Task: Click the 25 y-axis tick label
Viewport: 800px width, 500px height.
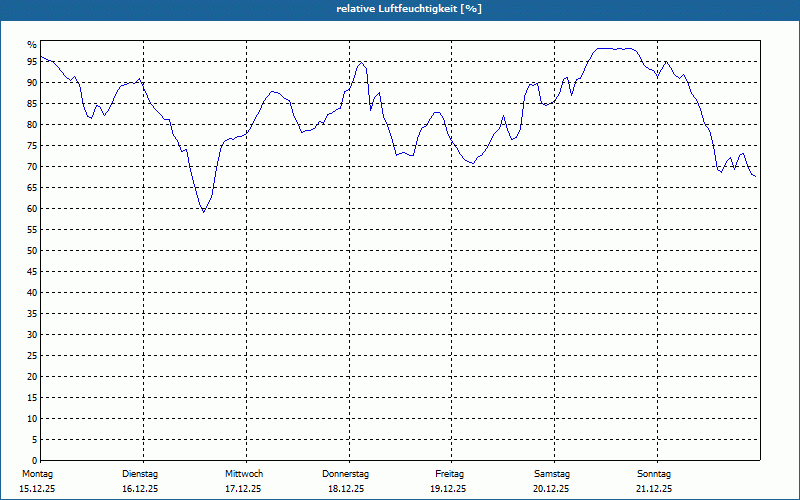Action: pyautogui.click(x=32, y=356)
